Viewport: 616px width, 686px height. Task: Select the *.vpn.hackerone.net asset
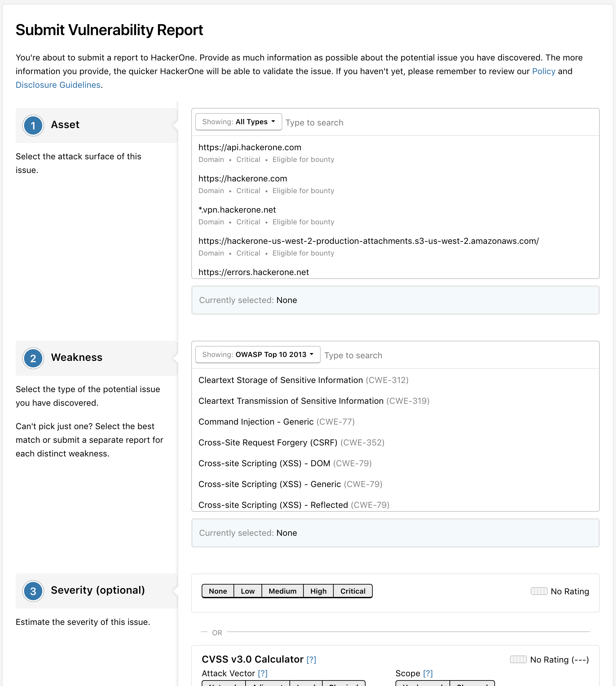point(237,210)
